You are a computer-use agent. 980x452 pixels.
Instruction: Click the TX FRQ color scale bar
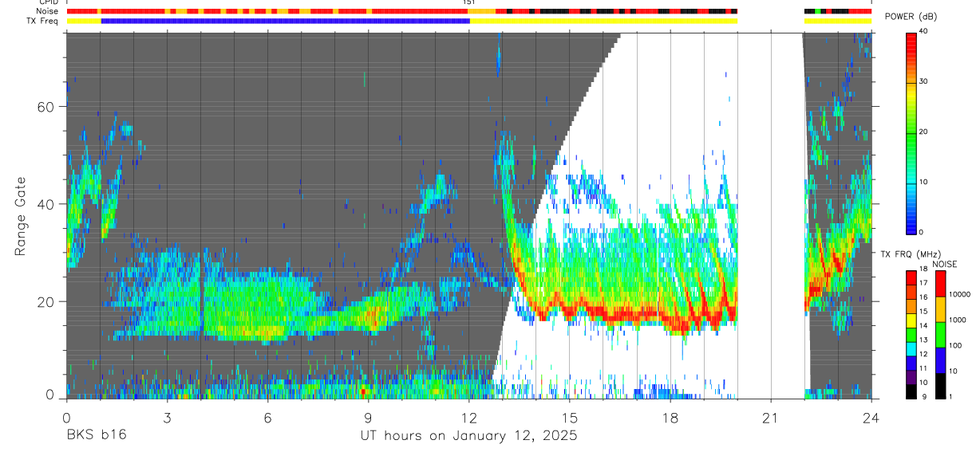[x=911, y=335]
